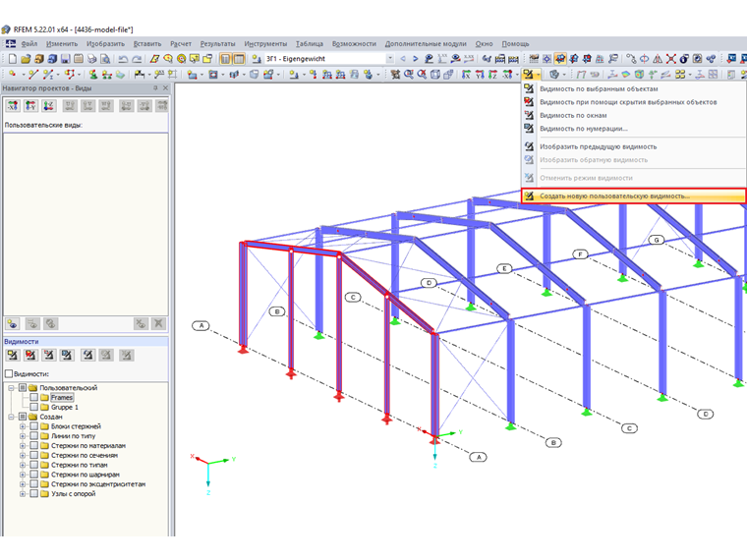Click the info sphere icon in toolbar
The height and width of the screenshot is (560, 747).
pyautogui.click(x=684, y=59)
